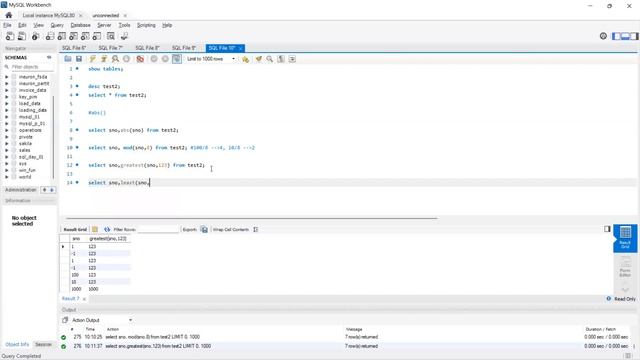Click the home screen icon
This screenshot has width=640, height=360.
[9, 15]
